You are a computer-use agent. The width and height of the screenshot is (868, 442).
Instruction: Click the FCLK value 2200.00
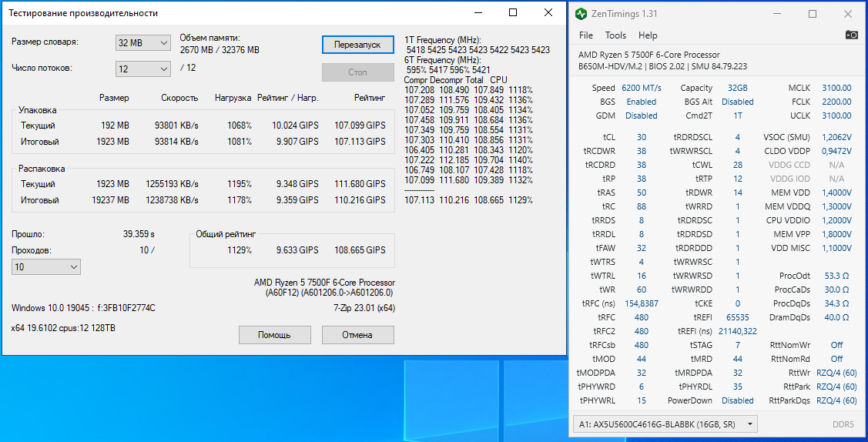(x=836, y=102)
